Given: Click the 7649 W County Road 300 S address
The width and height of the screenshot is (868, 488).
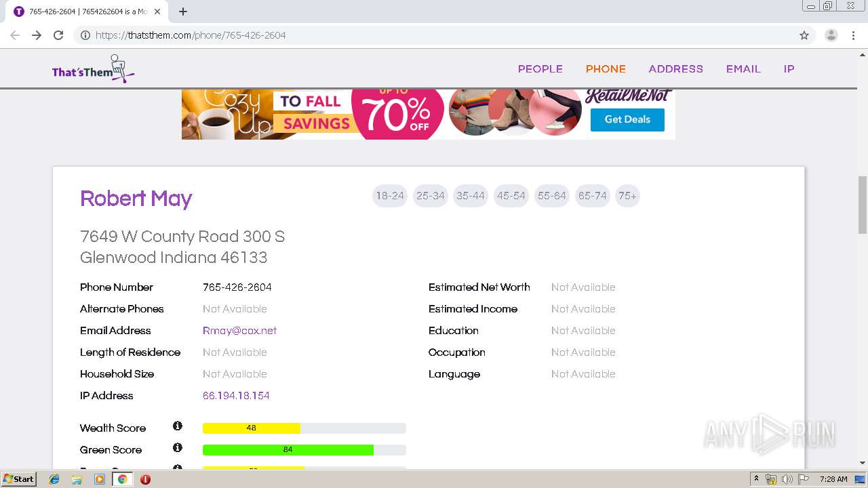Looking at the screenshot, I should [x=182, y=237].
